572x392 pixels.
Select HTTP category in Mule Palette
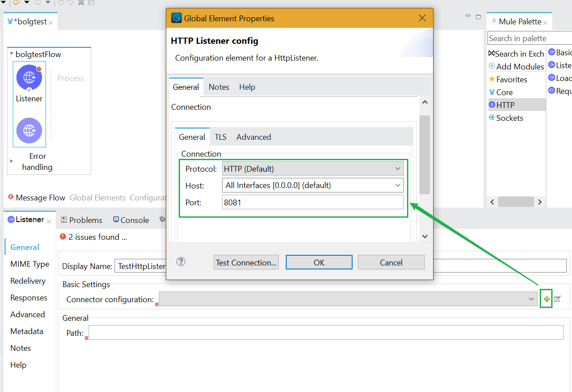point(516,105)
